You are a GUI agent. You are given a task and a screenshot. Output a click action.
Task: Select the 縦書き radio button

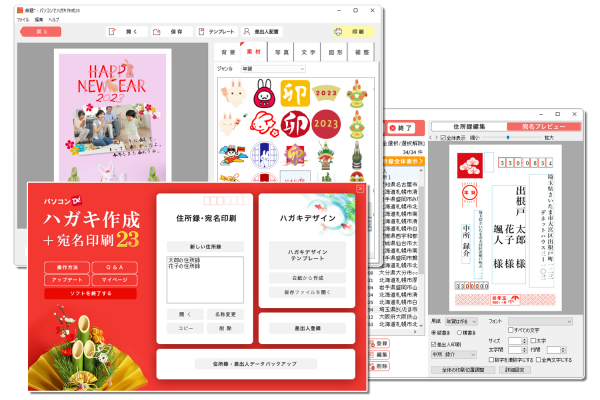pos(432,333)
